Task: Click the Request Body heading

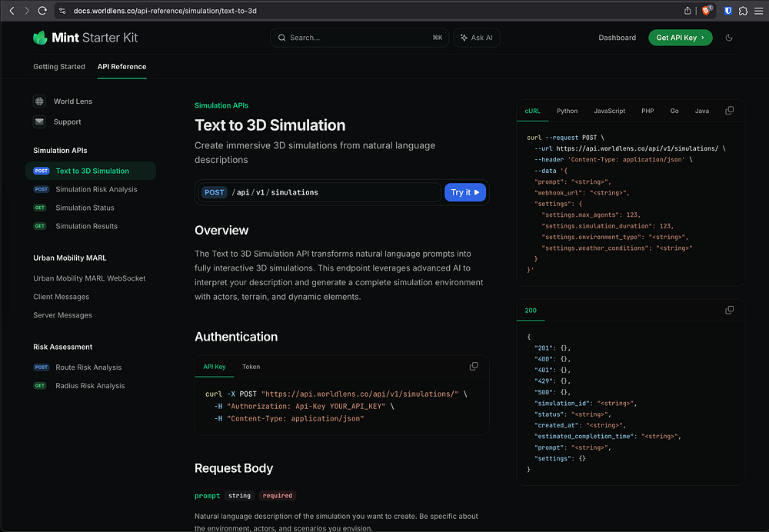Action: [x=234, y=468]
